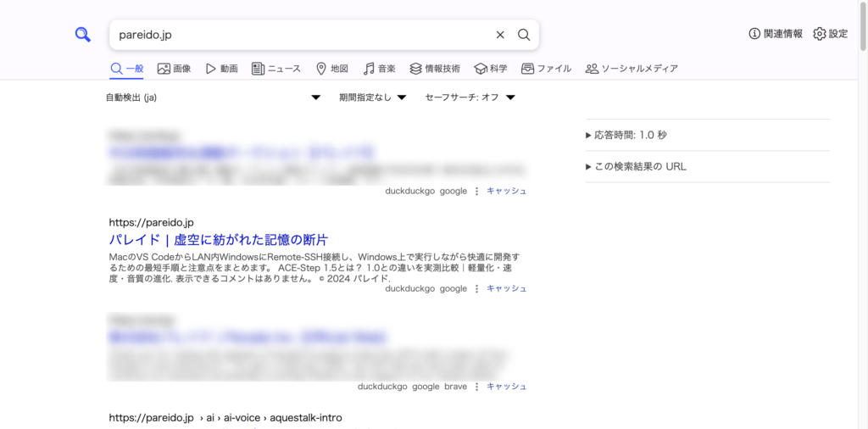Open 設定 preferences gear icon
This screenshot has height=429, width=868.
point(830,34)
